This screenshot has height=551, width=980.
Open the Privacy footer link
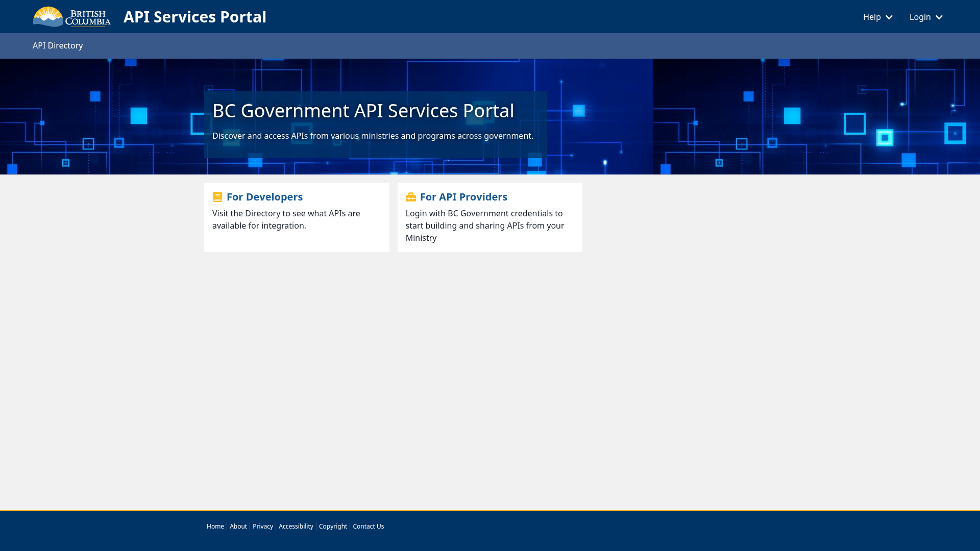pos(263,526)
